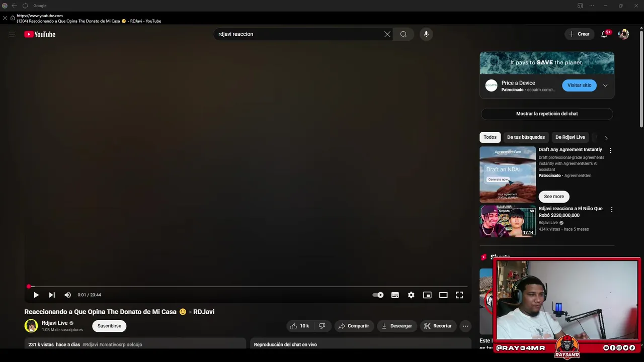This screenshot has width=644, height=362.
Task: Toggle subtitles in player
Action: coord(395,295)
